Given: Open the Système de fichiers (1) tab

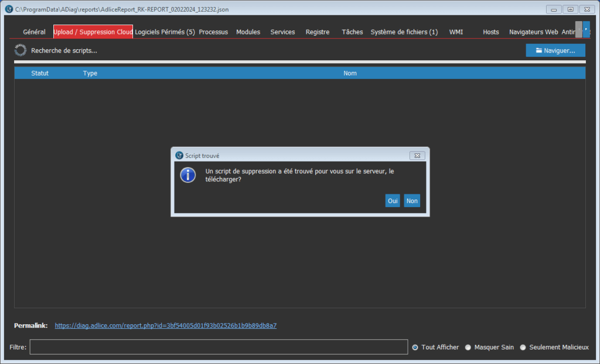Looking at the screenshot, I should point(404,32).
